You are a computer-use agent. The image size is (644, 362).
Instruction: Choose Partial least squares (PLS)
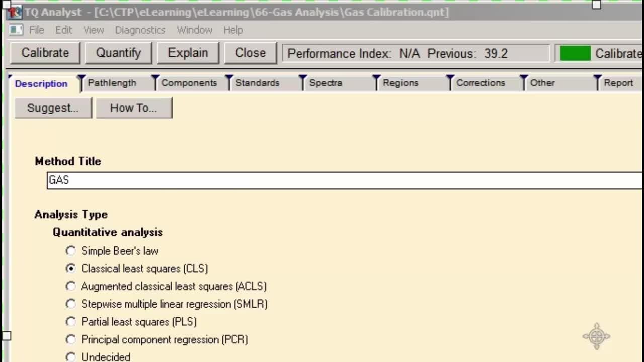70,322
